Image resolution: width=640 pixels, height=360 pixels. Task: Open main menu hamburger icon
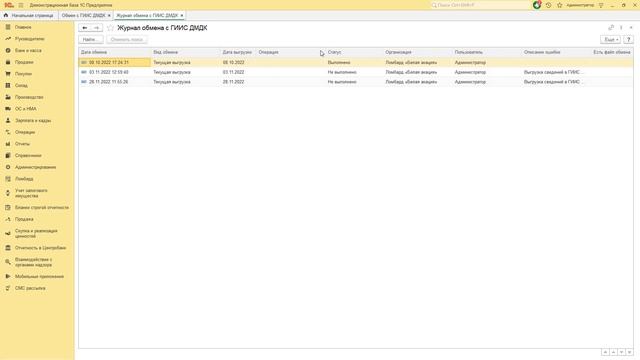tap(21, 5)
